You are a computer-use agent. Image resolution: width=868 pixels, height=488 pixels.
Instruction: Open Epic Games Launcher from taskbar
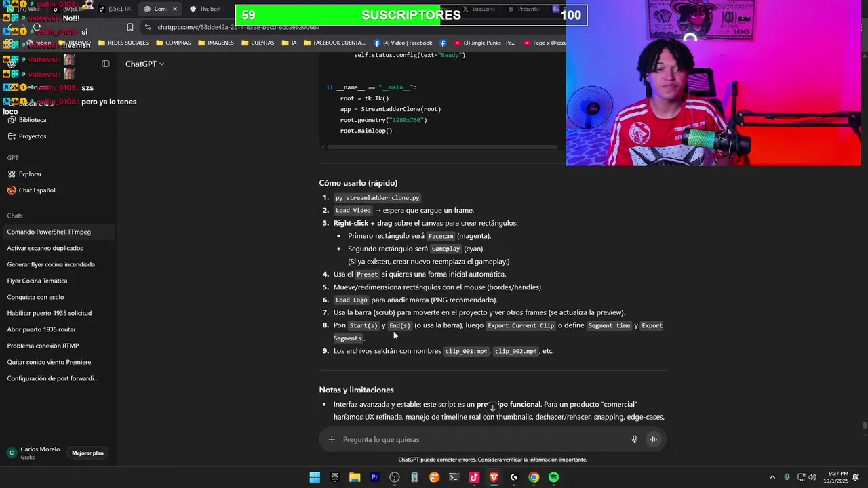(335, 477)
